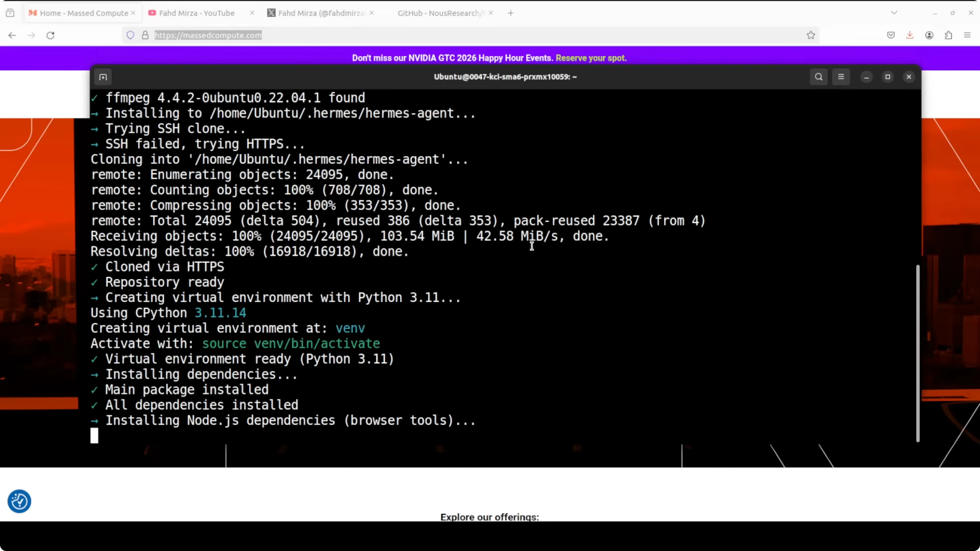Open a new terminal tab

(103, 77)
